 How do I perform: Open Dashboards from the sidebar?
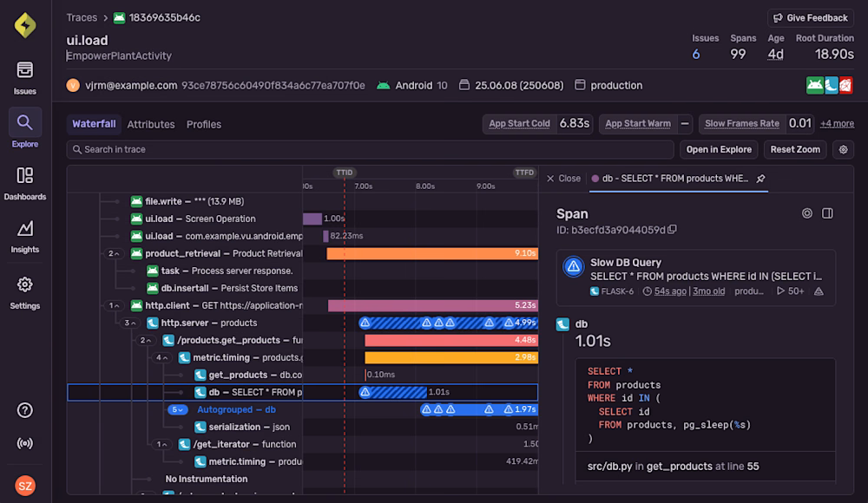[25, 183]
